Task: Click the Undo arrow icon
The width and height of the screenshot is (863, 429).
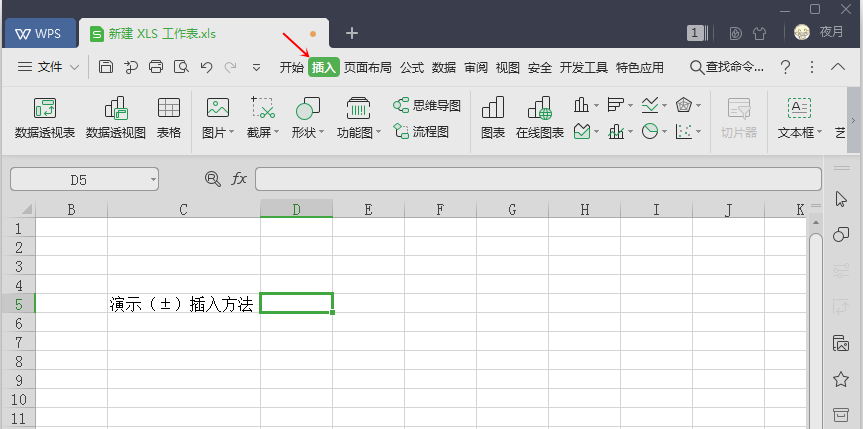Action: click(206, 67)
